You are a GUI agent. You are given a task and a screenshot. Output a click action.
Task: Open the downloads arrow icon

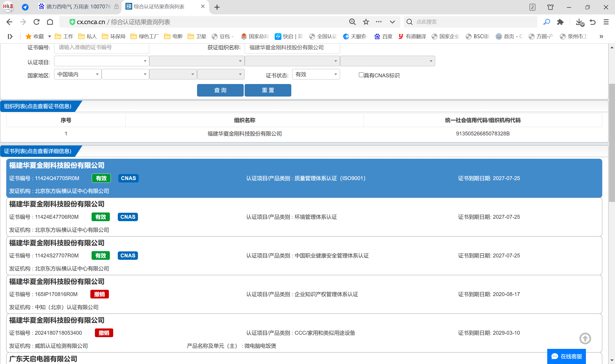point(579,22)
